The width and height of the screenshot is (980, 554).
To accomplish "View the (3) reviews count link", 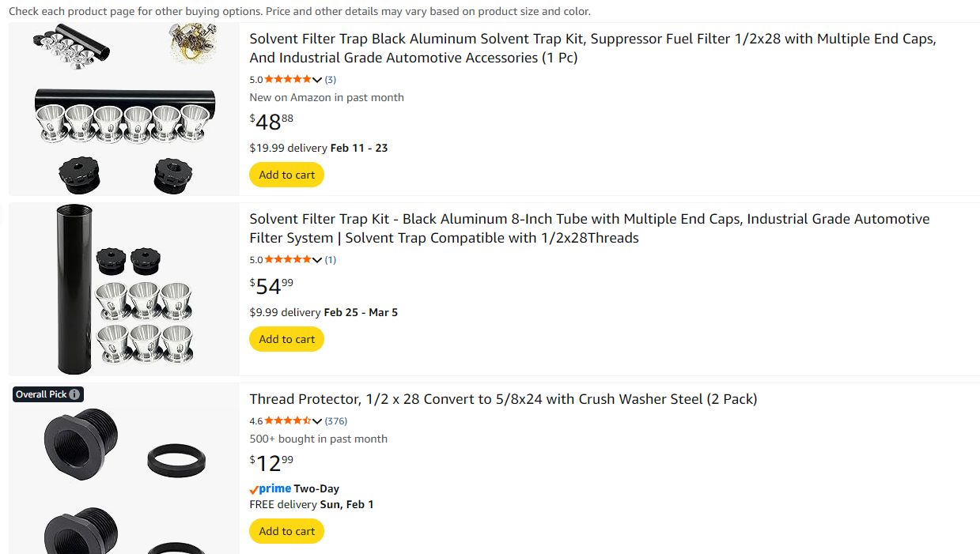I will tap(331, 80).
